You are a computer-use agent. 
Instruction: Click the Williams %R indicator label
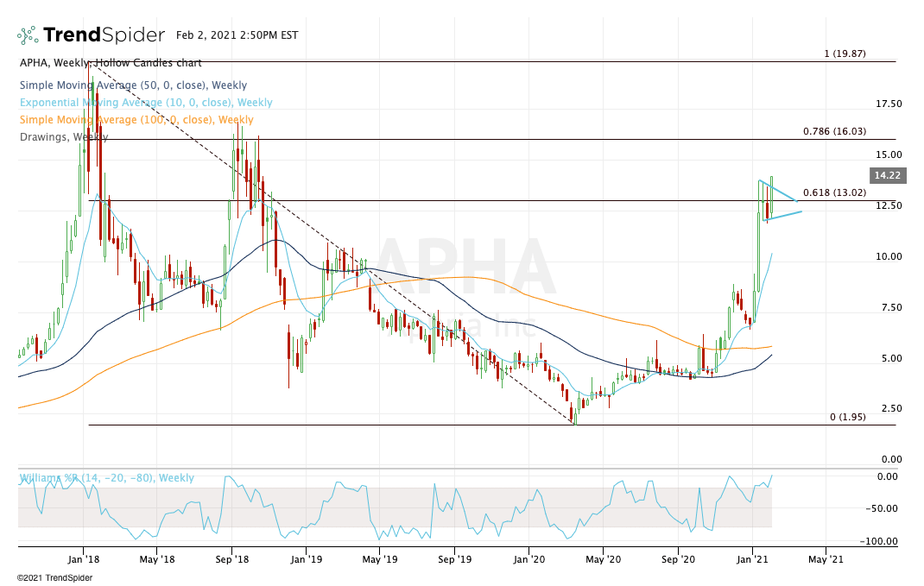pos(104,476)
